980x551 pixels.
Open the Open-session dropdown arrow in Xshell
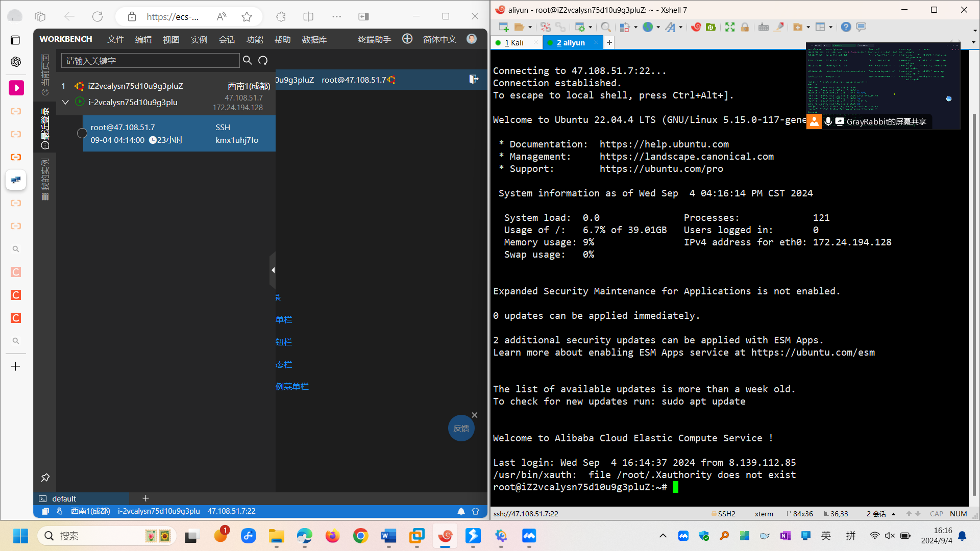[530, 27]
